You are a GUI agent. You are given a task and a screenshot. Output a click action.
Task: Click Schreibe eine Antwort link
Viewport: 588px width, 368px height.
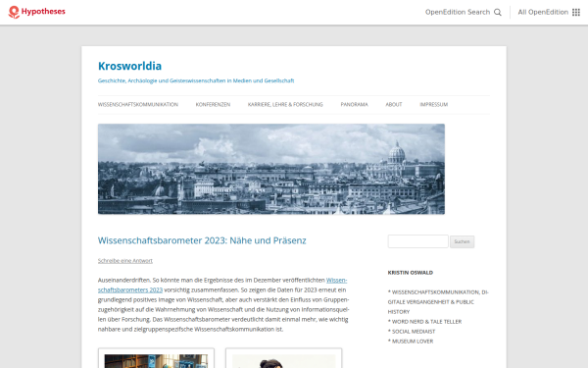[125, 261]
